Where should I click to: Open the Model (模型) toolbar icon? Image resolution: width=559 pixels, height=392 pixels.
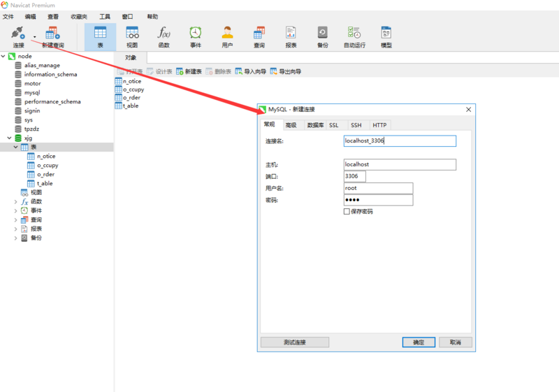pos(386,33)
